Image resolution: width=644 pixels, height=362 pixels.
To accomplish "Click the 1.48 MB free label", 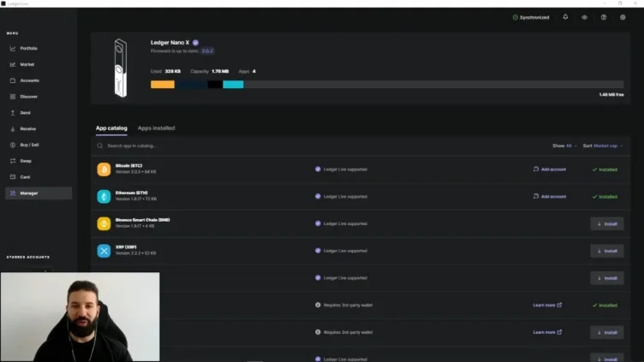I will tap(611, 94).
